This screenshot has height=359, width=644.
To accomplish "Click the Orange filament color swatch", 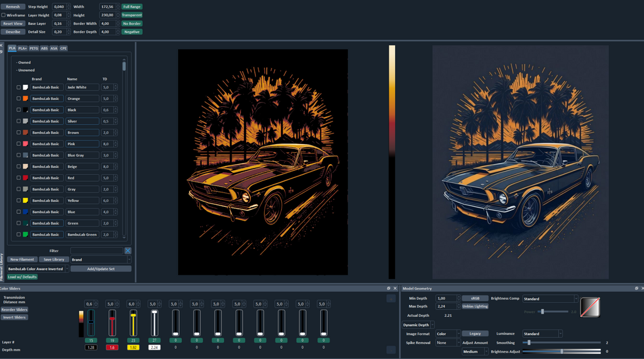I will (x=25, y=99).
